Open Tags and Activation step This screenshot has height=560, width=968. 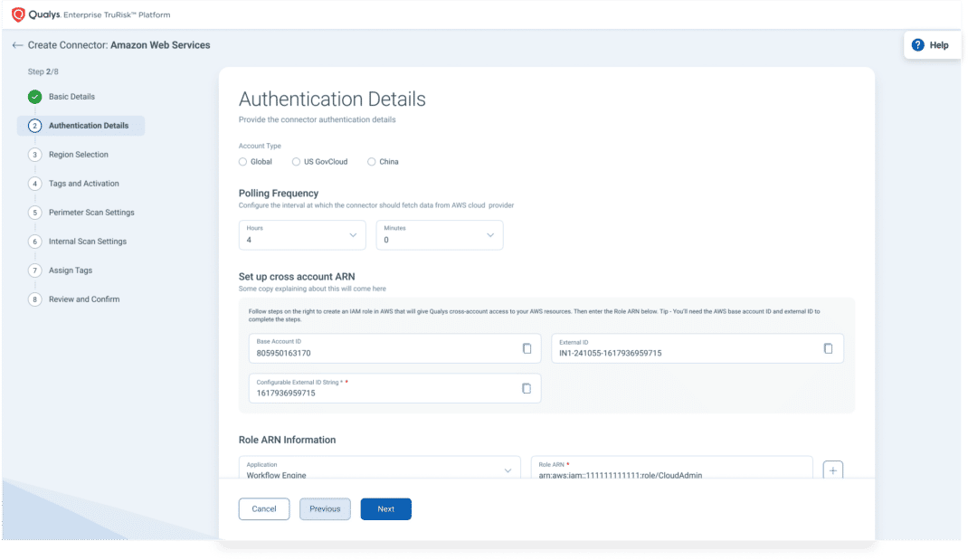(84, 184)
